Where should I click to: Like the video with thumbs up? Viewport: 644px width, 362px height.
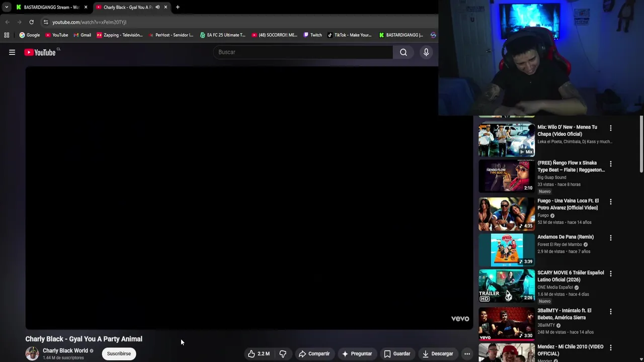pyautogui.click(x=259, y=354)
